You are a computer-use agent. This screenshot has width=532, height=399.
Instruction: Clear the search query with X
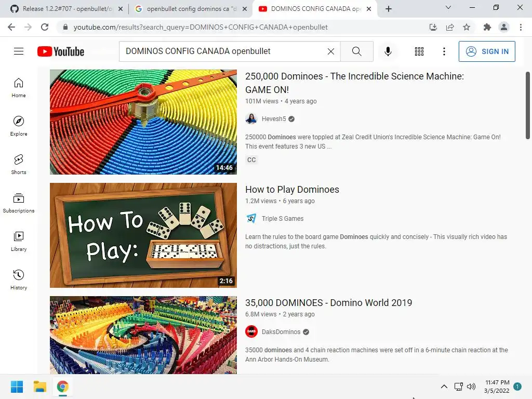click(331, 51)
